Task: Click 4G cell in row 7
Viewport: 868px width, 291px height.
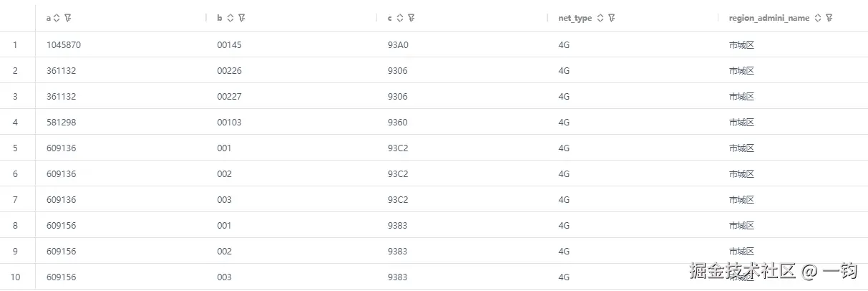Action: [564, 199]
